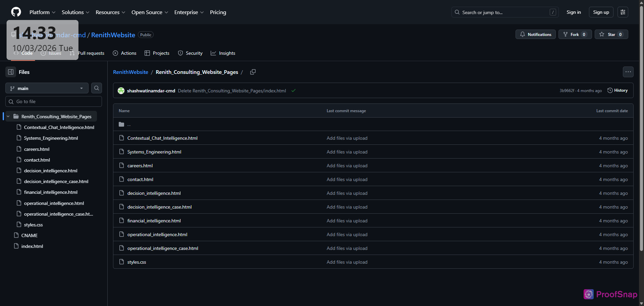
Task: Go to parent directory folder row
Action: 373,124
